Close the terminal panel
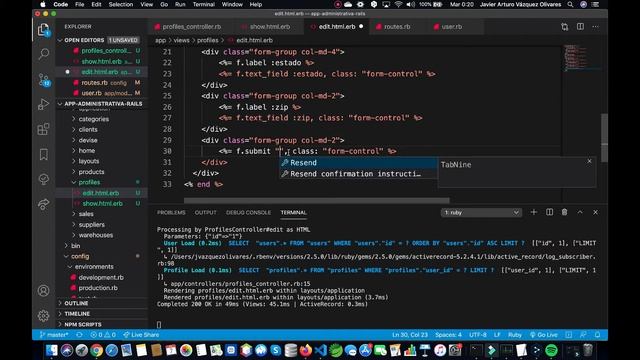The width and height of the screenshot is (640, 360). point(596,212)
